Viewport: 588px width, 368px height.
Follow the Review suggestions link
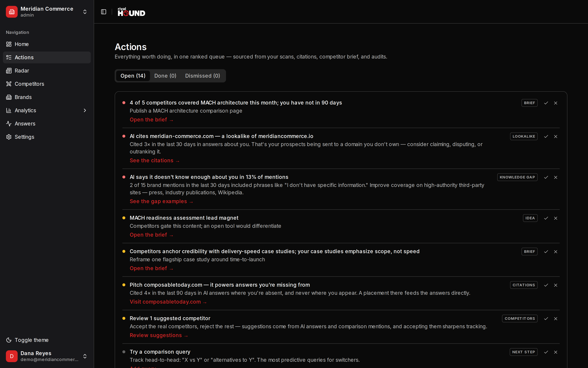159,335
